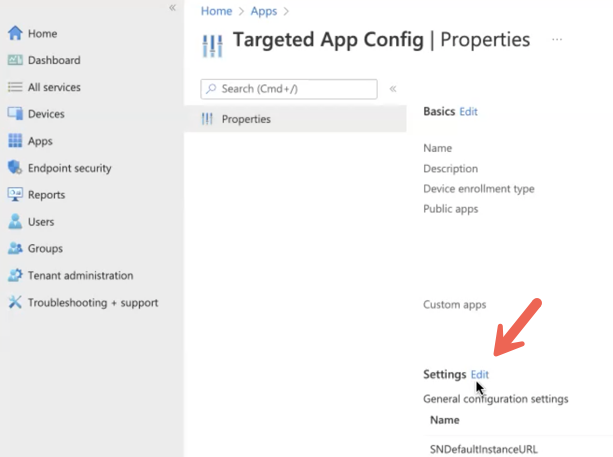This screenshot has height=457, width=613.
Task: Click the Apps grid icon
Action: [x=15, y=140]
